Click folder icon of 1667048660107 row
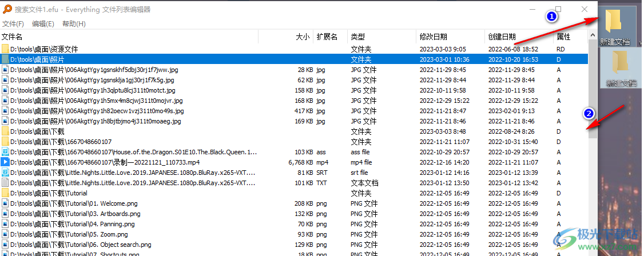This screenshot has height=256, width=644. coord(5,142)
